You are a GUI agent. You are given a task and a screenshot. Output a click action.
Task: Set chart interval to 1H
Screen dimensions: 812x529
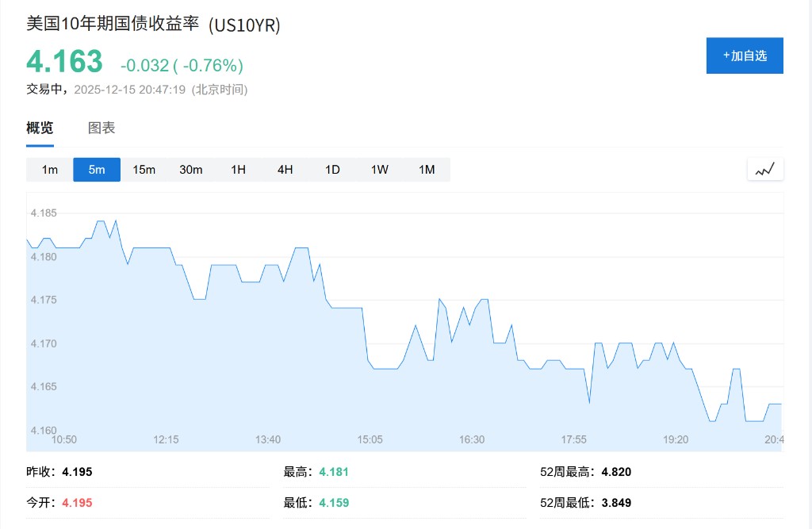point(238,170)
